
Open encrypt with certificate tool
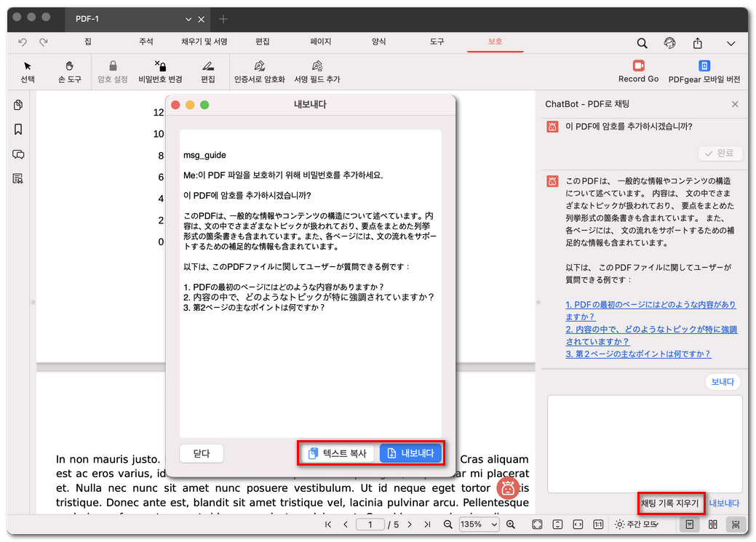click(259, 66)
